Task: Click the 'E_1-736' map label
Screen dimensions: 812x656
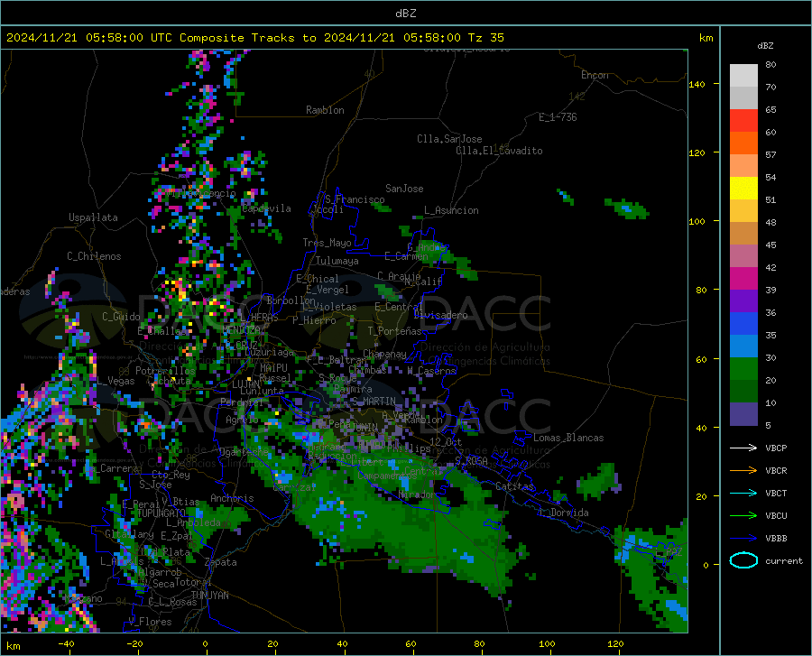Action: pos(558,117)
